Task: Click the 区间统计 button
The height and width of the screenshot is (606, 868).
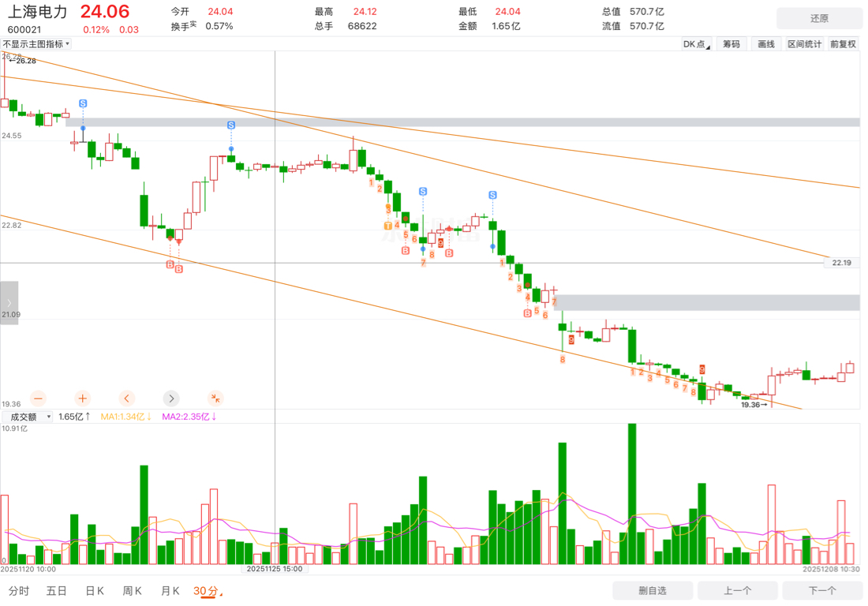Action: coord(805,44)
